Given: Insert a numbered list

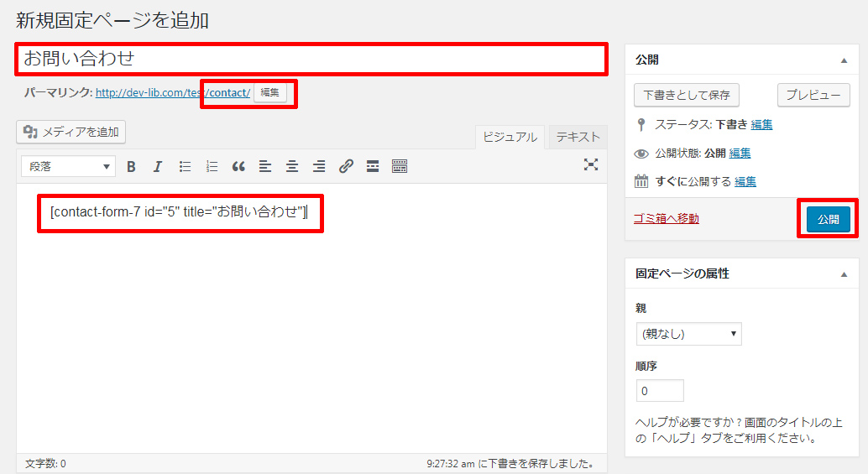Looking at the screenshot, I should pyautogui.click(x=212, y=166).
